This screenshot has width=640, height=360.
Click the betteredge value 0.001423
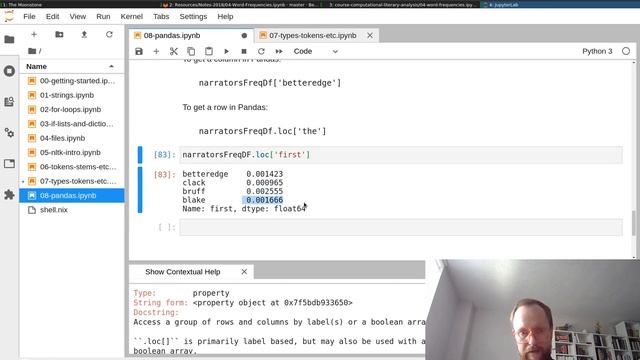(264, 174)
